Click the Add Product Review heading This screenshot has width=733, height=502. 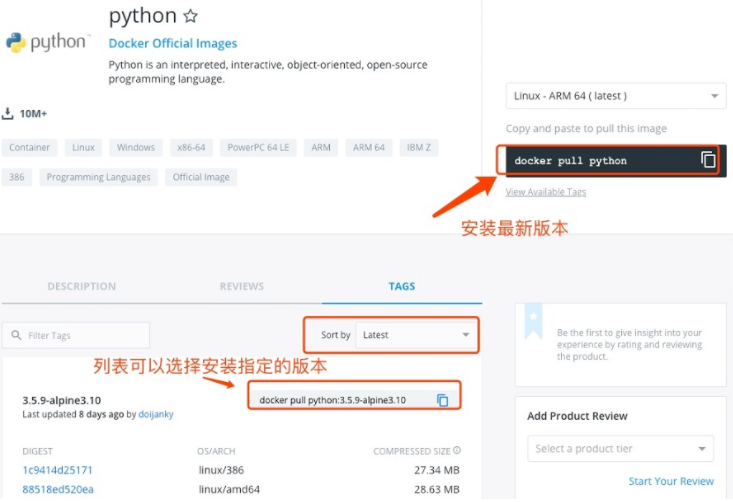click(577, 416)
